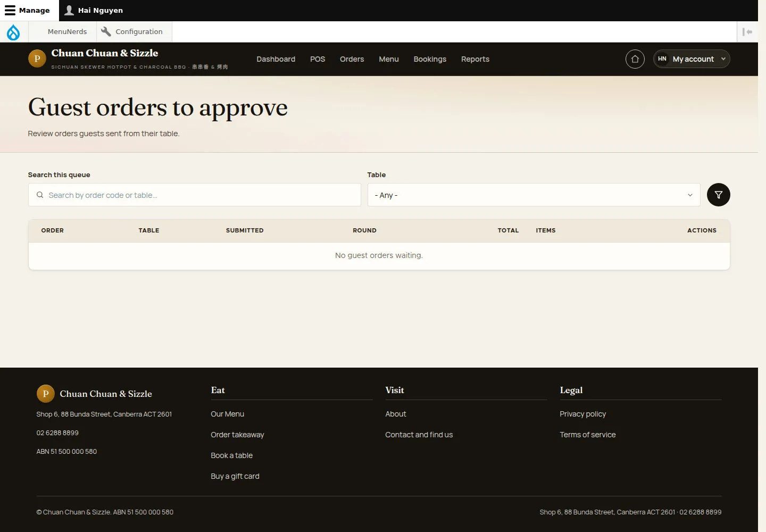Image resolution: width=766 pixels, height=532 pixels.
Task: Open the Drupal home logo icon
Action: click(13, 32)
